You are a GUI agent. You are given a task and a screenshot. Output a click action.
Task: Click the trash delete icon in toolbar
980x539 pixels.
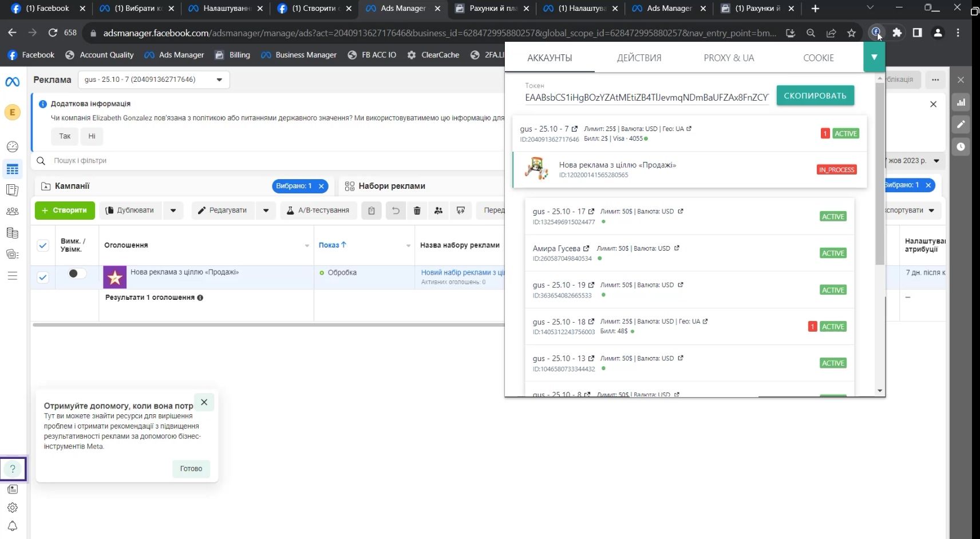click(x=417, y=211)
